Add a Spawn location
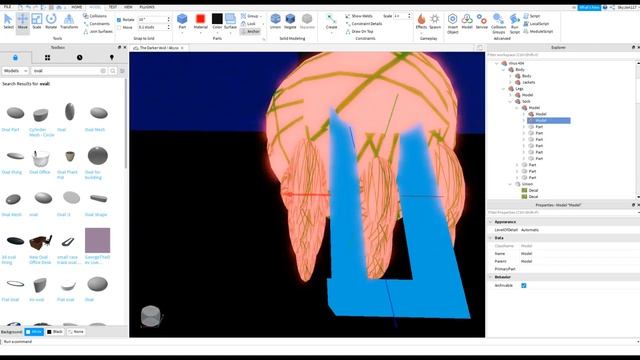 [x=435, y=21]
